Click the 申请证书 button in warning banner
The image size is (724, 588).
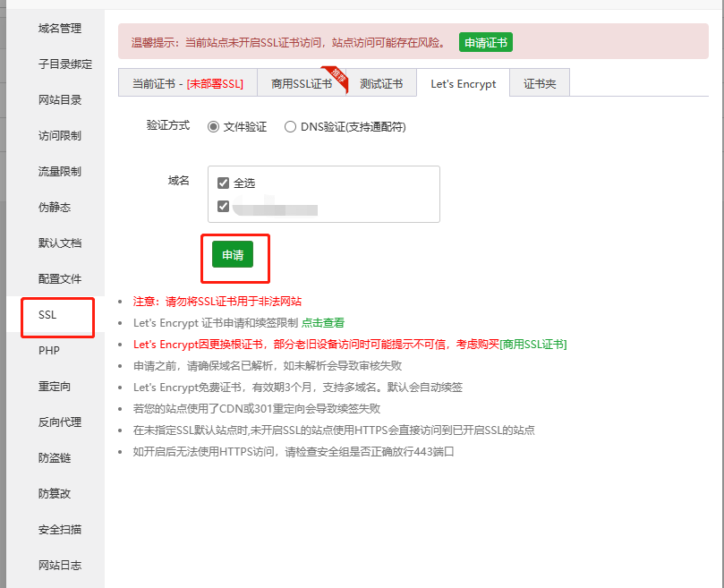click(x=485, y=42)
